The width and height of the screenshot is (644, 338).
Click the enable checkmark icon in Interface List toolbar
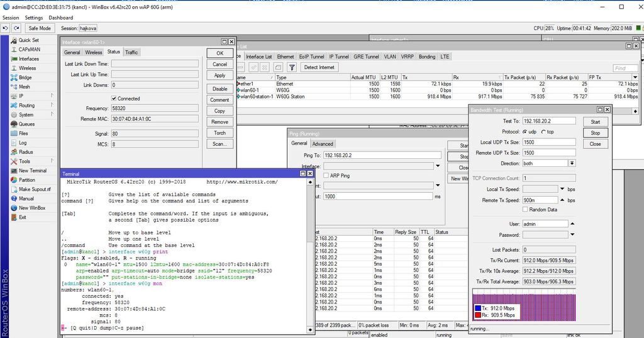click(x=254, y=67)
